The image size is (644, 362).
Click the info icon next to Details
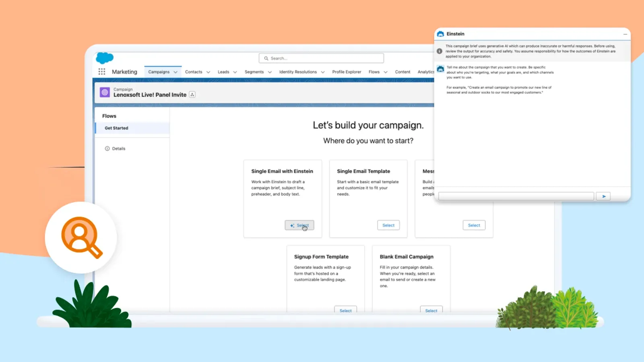coord(107,148)
